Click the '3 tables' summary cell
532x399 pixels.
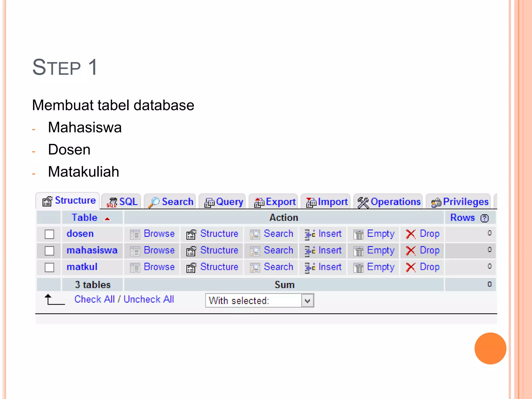(93, 285)
